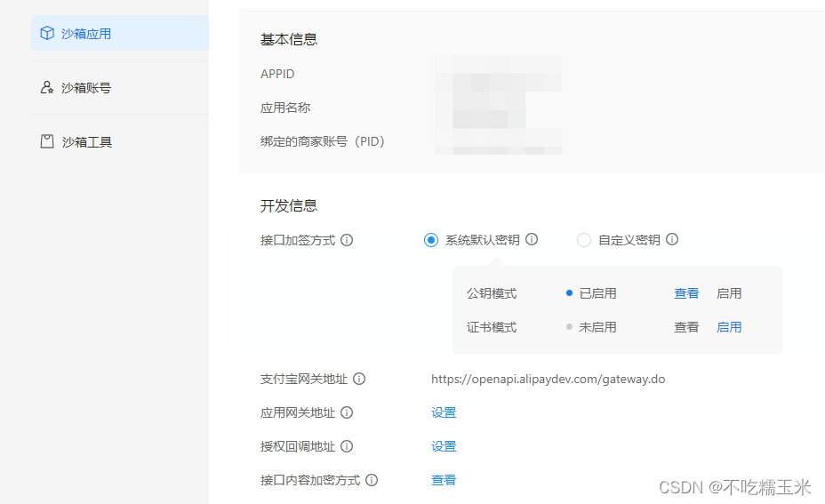Go to the 沙箱账号 menu item

pyautogui.click(x=120, y=87)
